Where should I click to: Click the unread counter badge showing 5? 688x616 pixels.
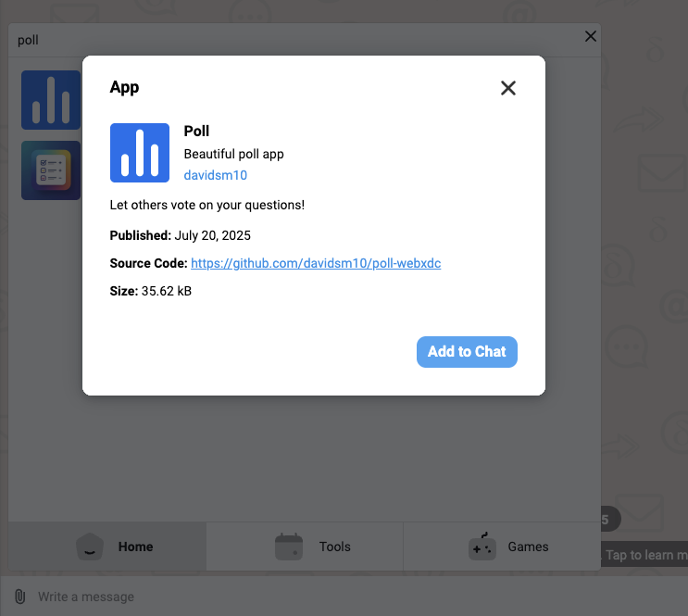(607, 520)
